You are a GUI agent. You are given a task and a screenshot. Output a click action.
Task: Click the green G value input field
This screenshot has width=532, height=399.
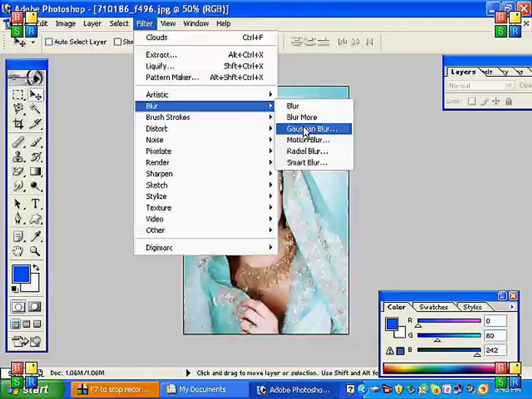[x=495, y=335]
